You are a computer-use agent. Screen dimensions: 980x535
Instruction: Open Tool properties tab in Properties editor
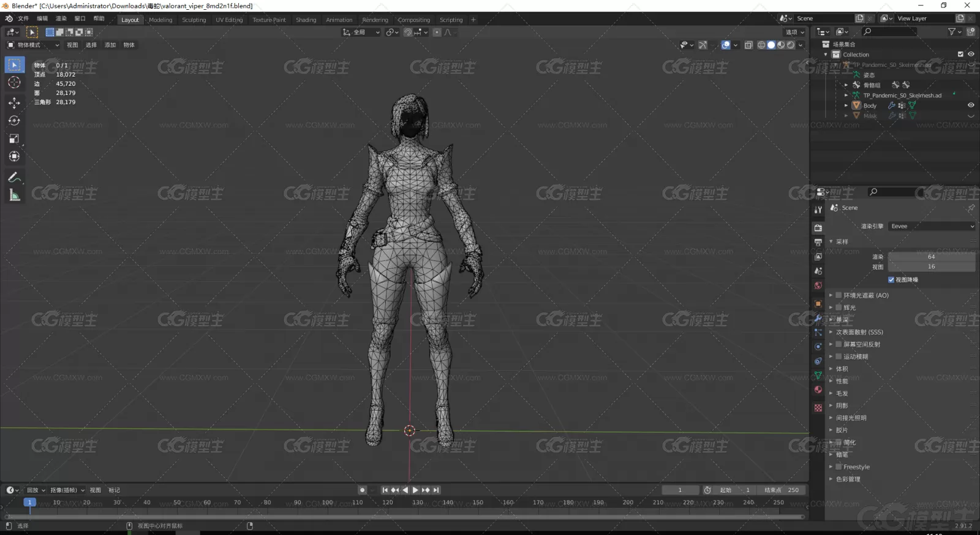(818, 210)
